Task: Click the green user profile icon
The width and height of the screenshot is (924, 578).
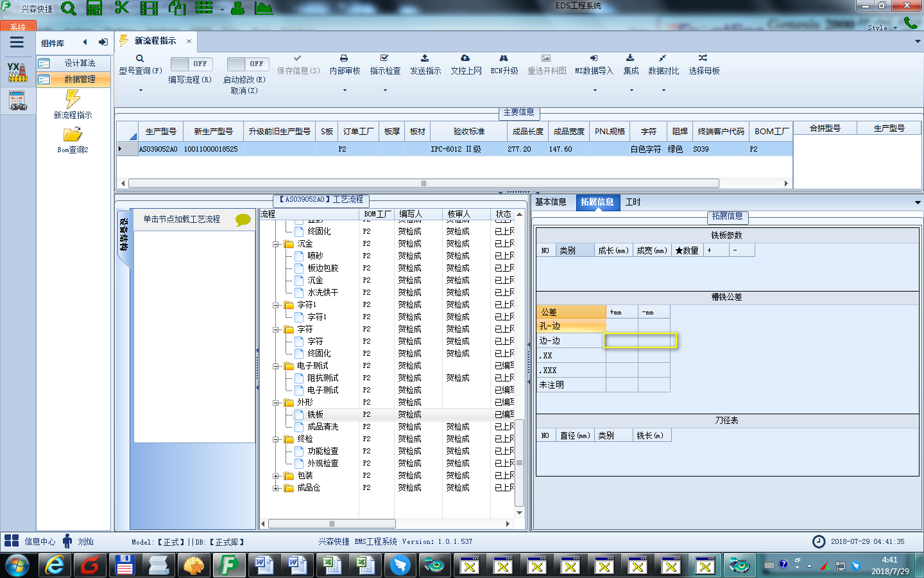Action: pyautogui.click(x=237, y=8)
